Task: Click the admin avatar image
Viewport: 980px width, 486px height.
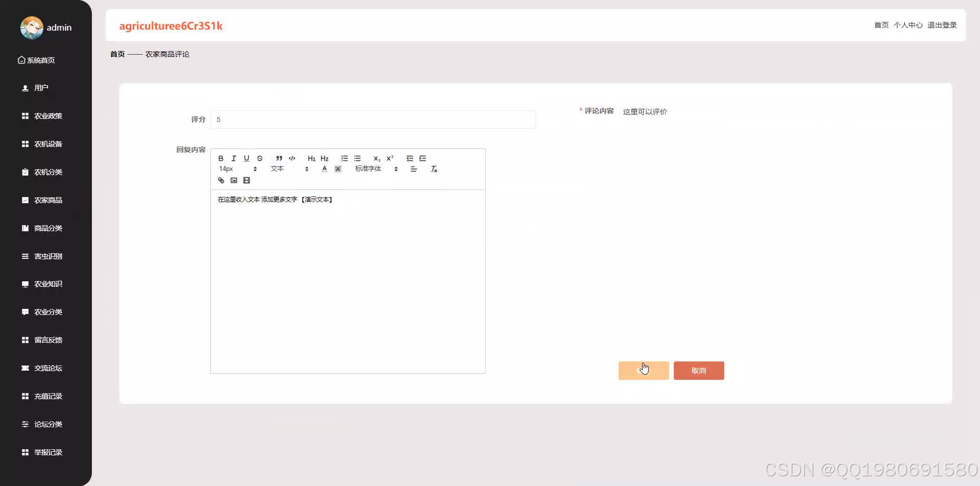Action: 32,28
